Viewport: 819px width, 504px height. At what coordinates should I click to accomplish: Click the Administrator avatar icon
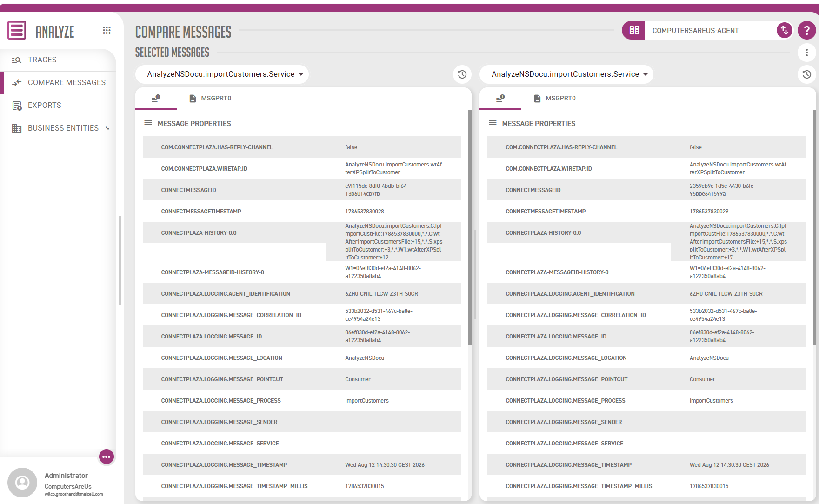point(22,483)
